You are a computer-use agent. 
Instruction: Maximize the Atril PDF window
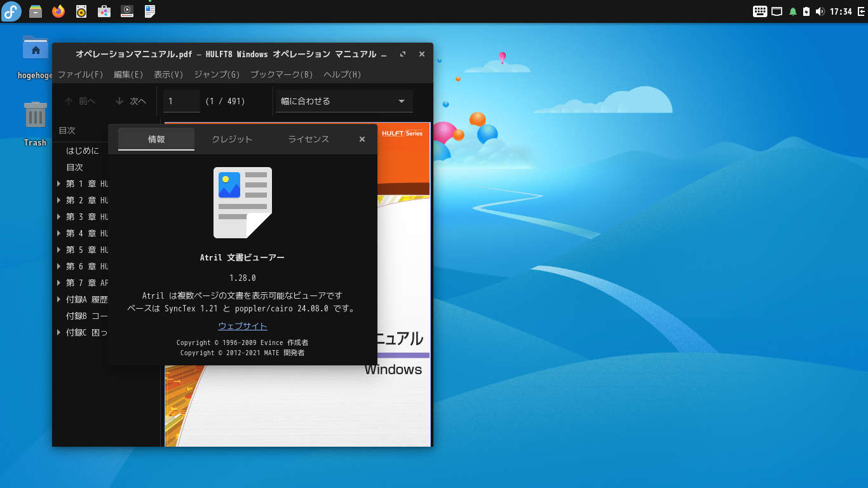click(x=403, y=55)
